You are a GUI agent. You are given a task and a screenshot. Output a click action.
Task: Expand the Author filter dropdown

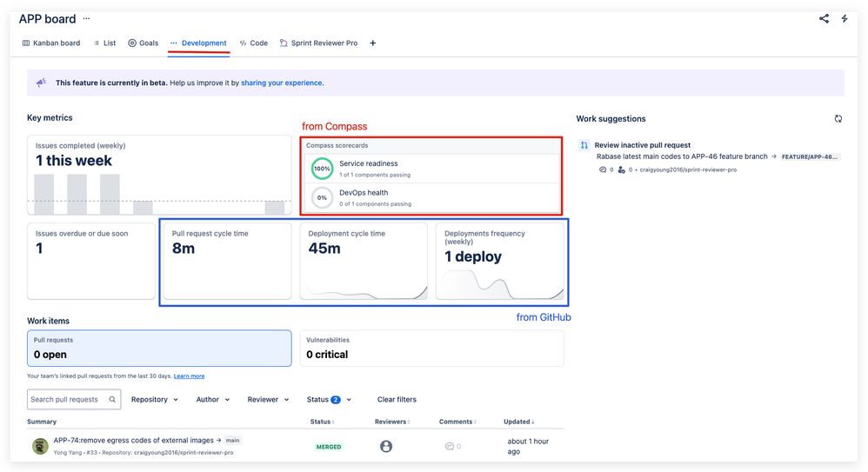pos(213,400)
